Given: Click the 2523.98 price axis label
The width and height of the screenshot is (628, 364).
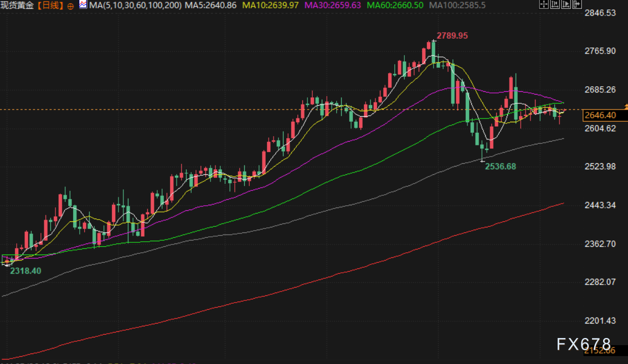Looking at the screenshot, I should click(x=600, y=167).
